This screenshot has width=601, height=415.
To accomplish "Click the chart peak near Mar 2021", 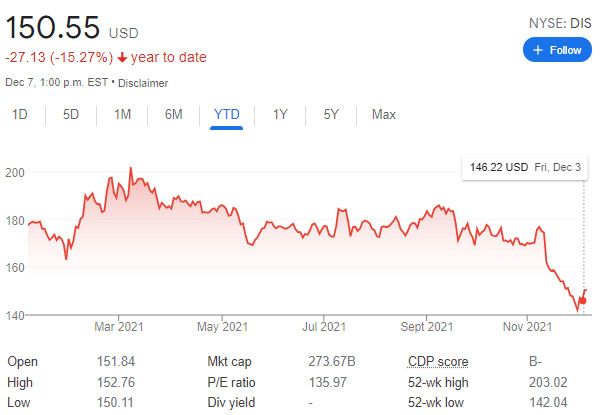I will pos(131,168).
